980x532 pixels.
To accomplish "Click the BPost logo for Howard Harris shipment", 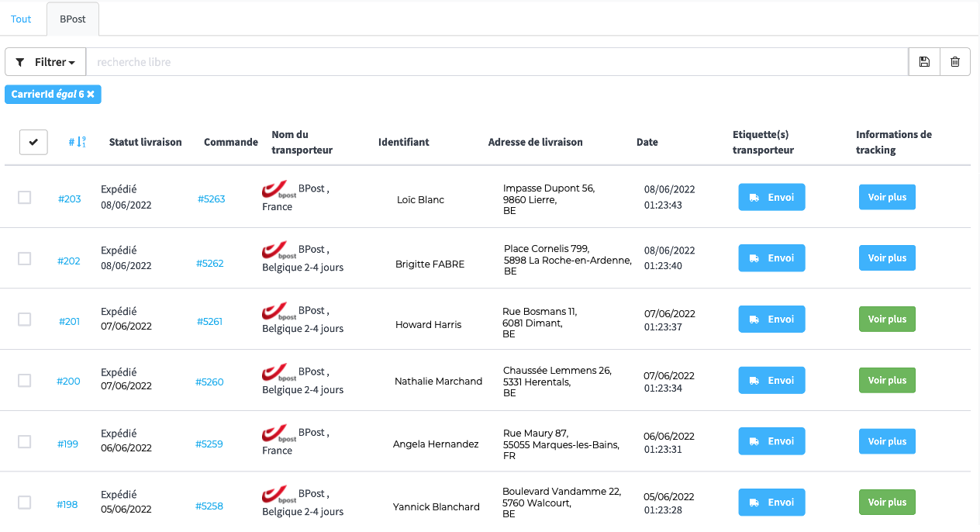I will [279, 313].
